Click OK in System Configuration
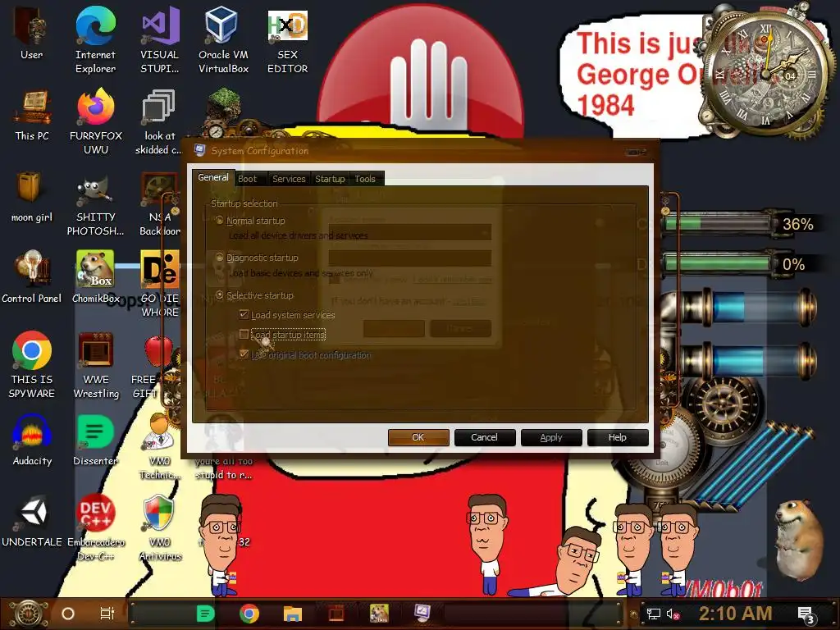 (418, 437)
